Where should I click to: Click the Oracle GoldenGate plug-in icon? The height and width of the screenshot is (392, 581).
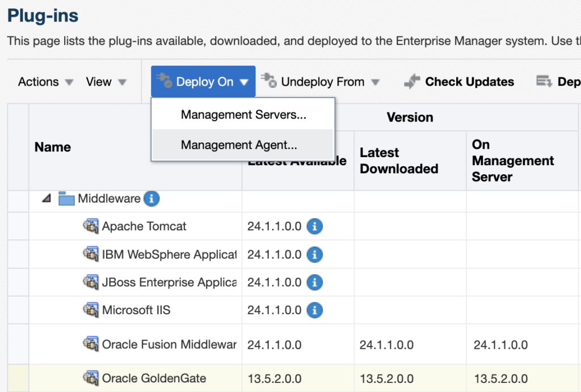pyautogui.click(x=90, y=378)
